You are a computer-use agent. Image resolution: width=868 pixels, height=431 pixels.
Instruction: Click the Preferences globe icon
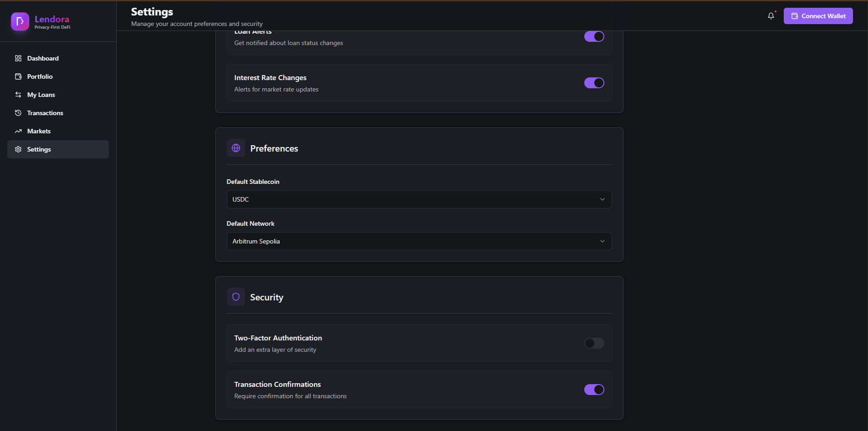[x=236, y=148]
